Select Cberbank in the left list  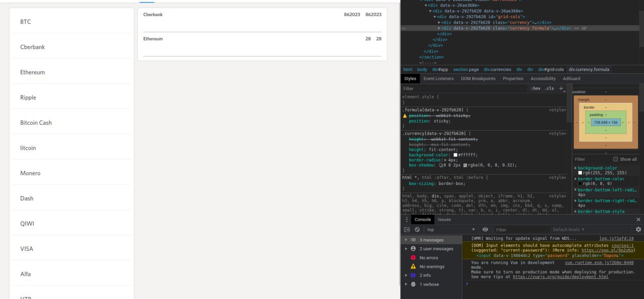point(71,47)
